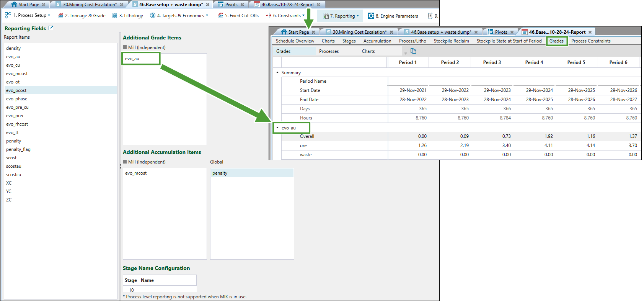Open the Reporting Fields pop-out icon
This screenshot has height=301, width=644.
(51, 28)
